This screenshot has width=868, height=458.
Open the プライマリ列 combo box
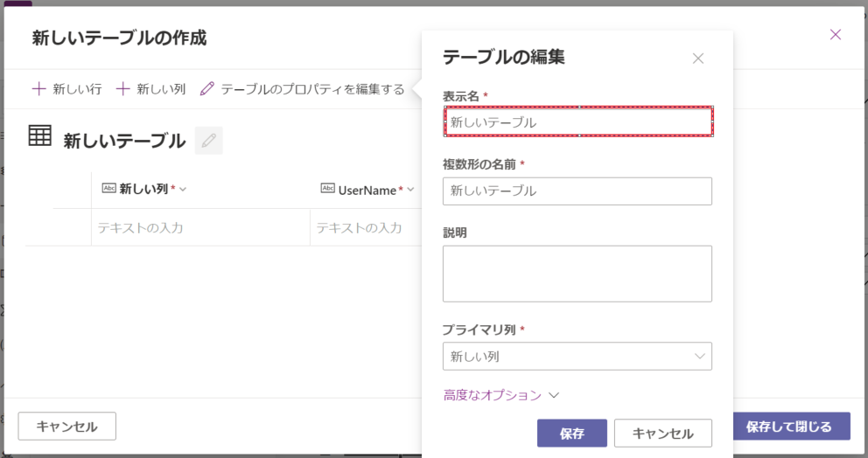click(577, 357)
